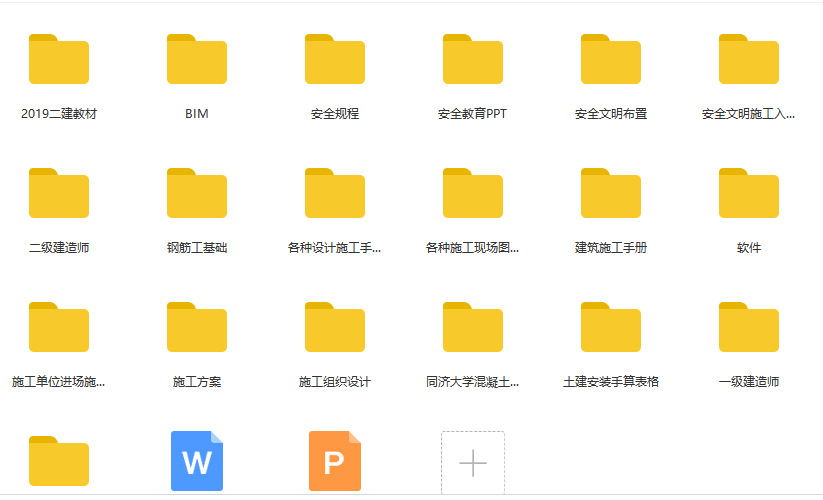Select the 施工方案 folder
The width and height of the screenshot is (823, 500).
click(197, 328)
